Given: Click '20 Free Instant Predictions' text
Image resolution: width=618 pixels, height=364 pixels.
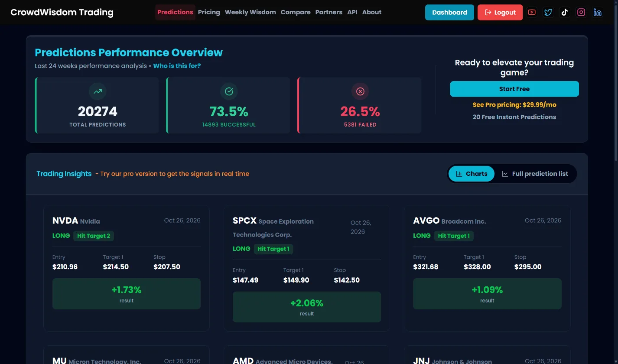Looking at the screenshot, I should point(514,117).
